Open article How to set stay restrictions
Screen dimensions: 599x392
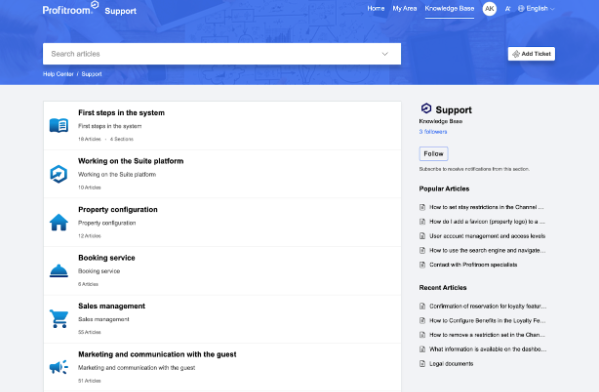(486, 207)
